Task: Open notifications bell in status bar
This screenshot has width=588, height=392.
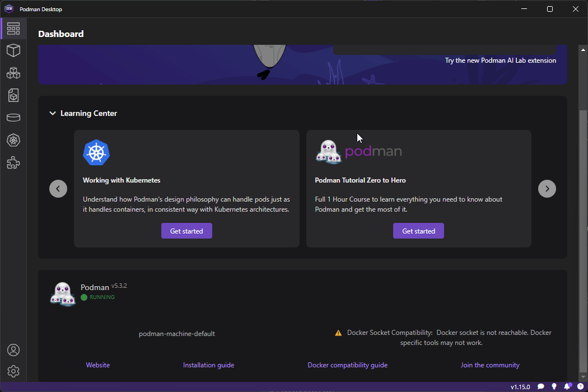Action: click(567, 386)
